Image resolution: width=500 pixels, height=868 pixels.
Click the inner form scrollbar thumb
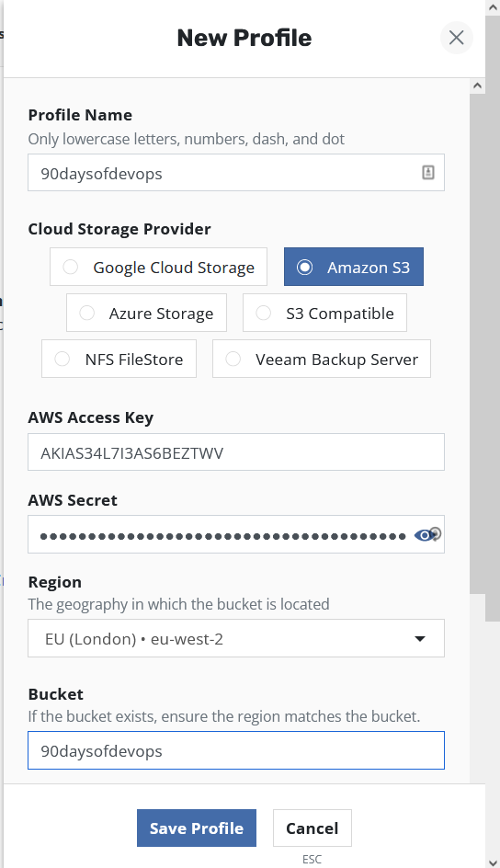click(477, 343)
